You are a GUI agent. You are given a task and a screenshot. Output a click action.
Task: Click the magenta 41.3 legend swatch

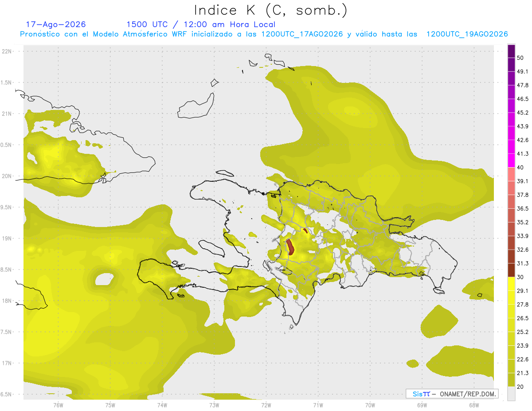511,160
